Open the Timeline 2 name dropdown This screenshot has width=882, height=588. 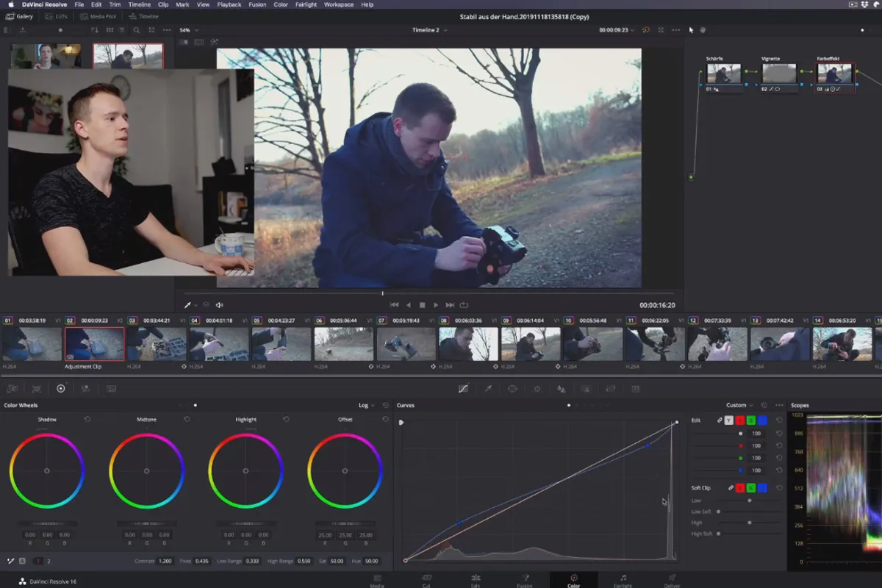tap(429, 30)
